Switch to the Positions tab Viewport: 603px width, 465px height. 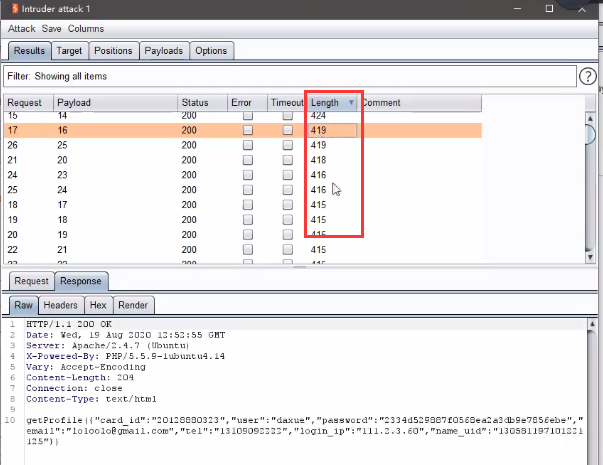tap(113, 50)
